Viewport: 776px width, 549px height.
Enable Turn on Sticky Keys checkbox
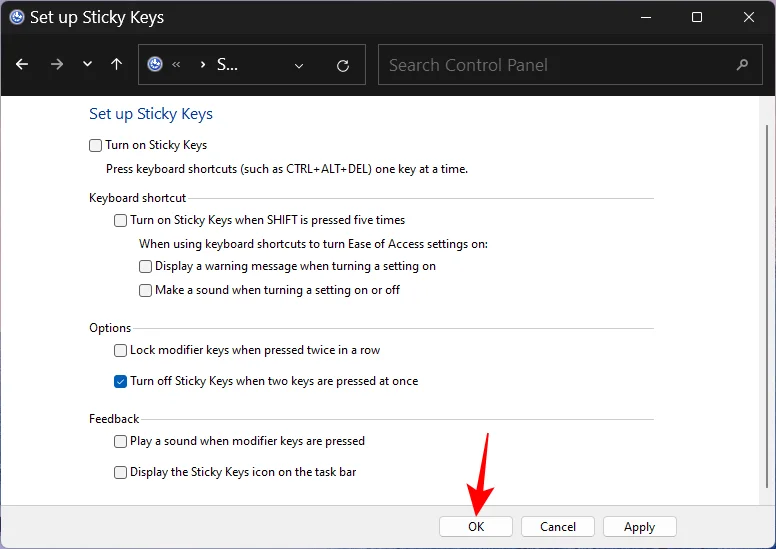point(95,146)
